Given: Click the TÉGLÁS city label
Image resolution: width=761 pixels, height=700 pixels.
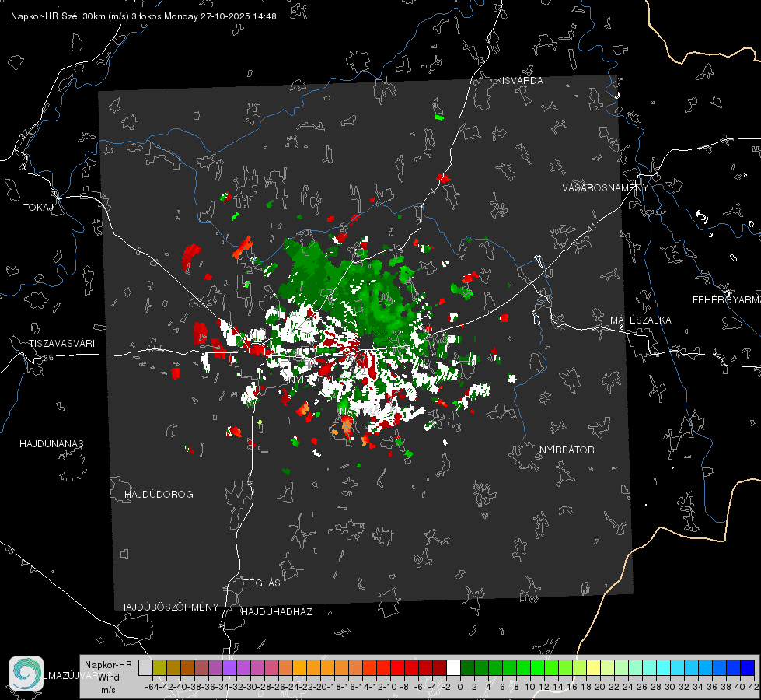Looking at the screenshot, I should 262,583.
